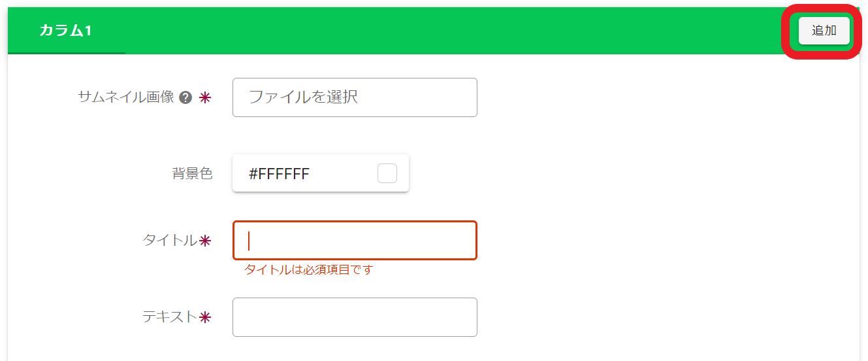The image size is (868, 361).
Task: Focus the タイトル text input
Action: [355, 241]
